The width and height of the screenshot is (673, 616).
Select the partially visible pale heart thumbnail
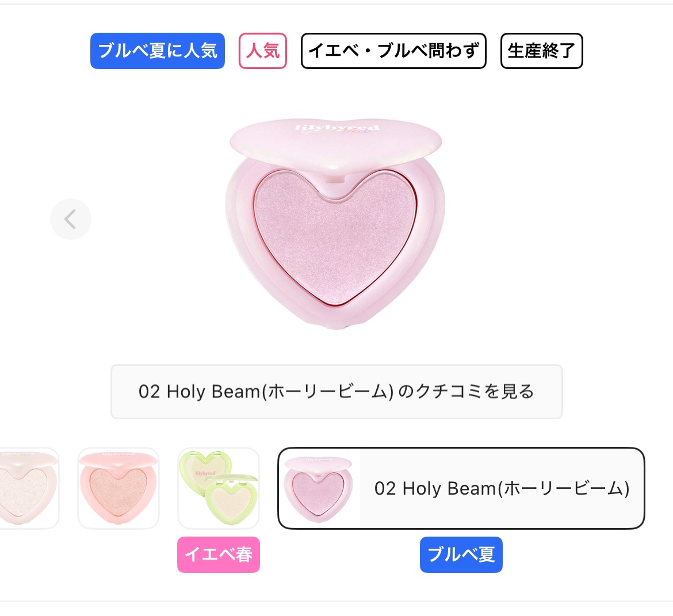pyautogui.click(x=29, y=488)
